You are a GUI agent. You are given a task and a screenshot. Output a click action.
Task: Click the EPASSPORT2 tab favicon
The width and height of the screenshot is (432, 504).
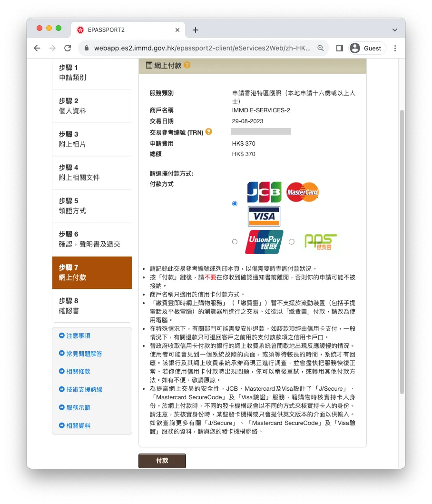[80, 30]
